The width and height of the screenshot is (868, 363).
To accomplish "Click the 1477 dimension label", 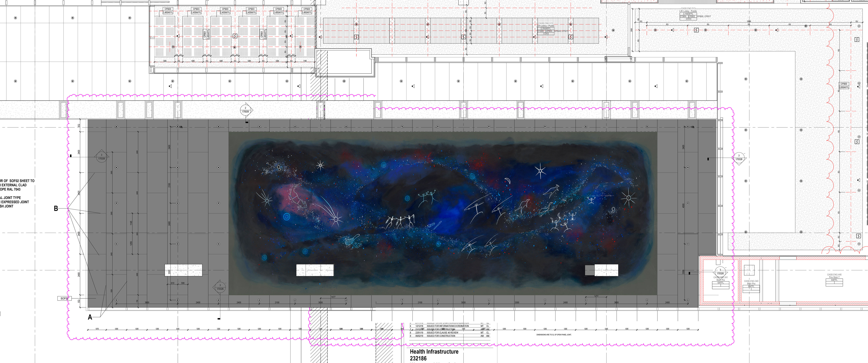I will point(333,297).
